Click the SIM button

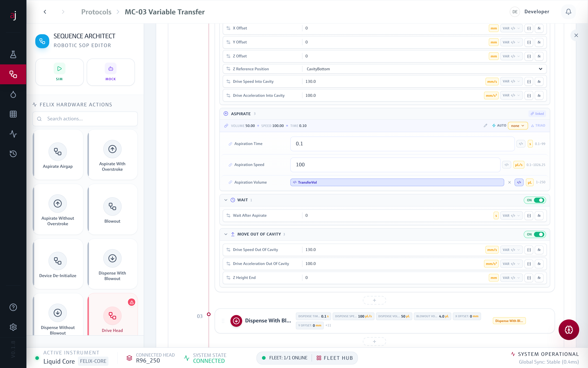pyautogui.click(x=59, y=72)
